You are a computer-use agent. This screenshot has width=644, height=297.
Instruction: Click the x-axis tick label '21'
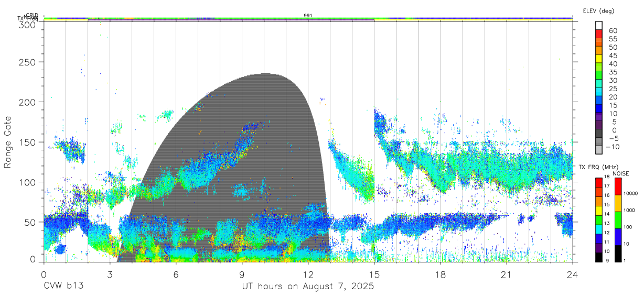tap(507, 274)
